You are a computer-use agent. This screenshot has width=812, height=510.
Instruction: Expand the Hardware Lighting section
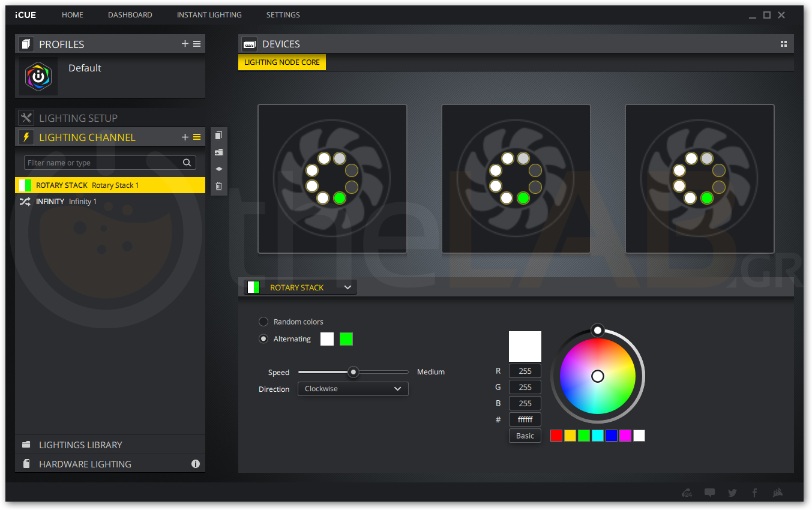click(110, 464)
